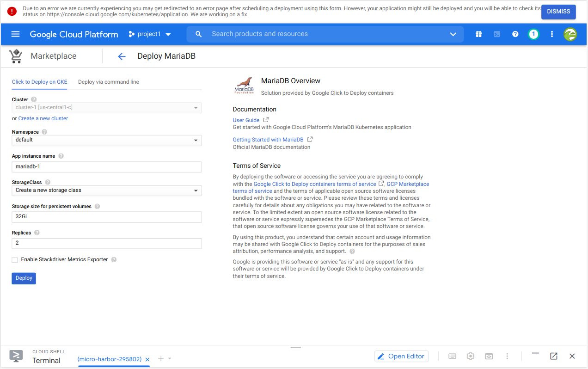Screen dimensions: 588x369
Task: Click the Marketplace heading text
Action: (x=54, y=56)
